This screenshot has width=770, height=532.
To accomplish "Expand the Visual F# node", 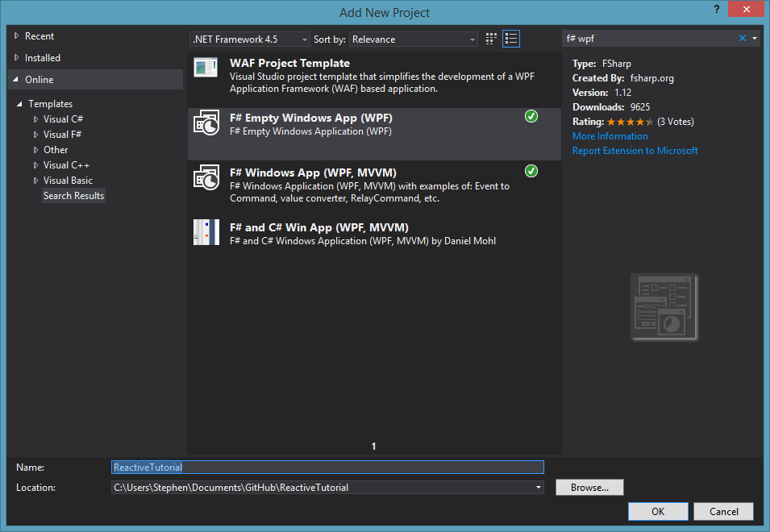I will (35, 135).
